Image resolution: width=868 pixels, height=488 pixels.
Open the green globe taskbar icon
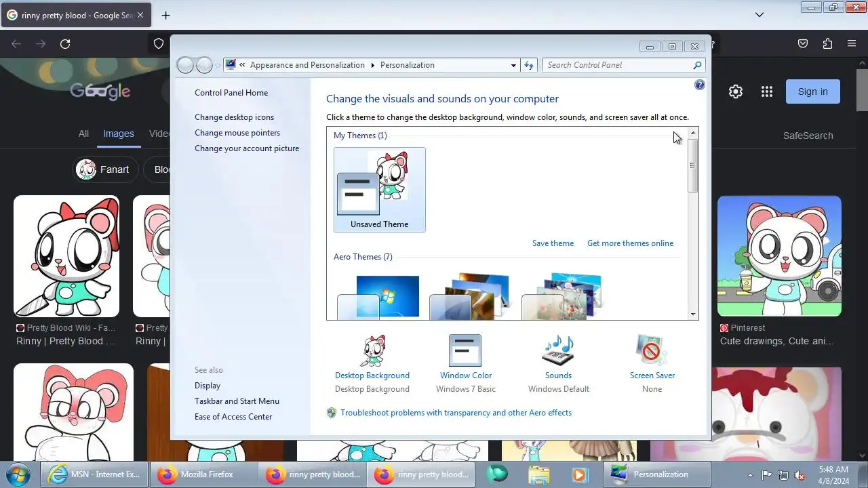point(497,474)
